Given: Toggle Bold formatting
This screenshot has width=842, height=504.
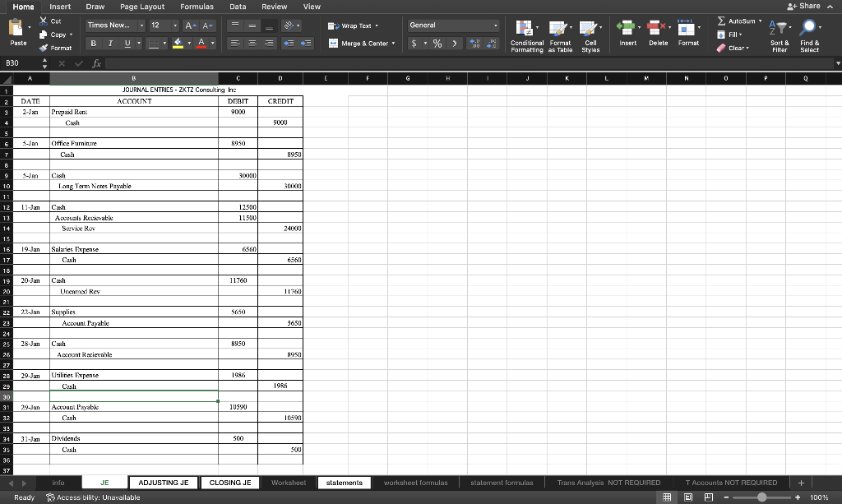Looking at the screenshot, I should pyautogui.click(x=94, y=44).
